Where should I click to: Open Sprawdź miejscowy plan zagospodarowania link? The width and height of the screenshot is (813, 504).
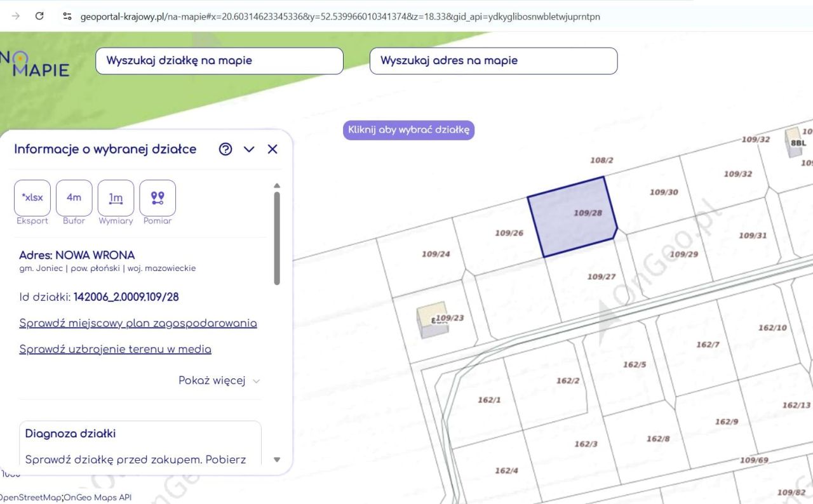click(138, 323)
